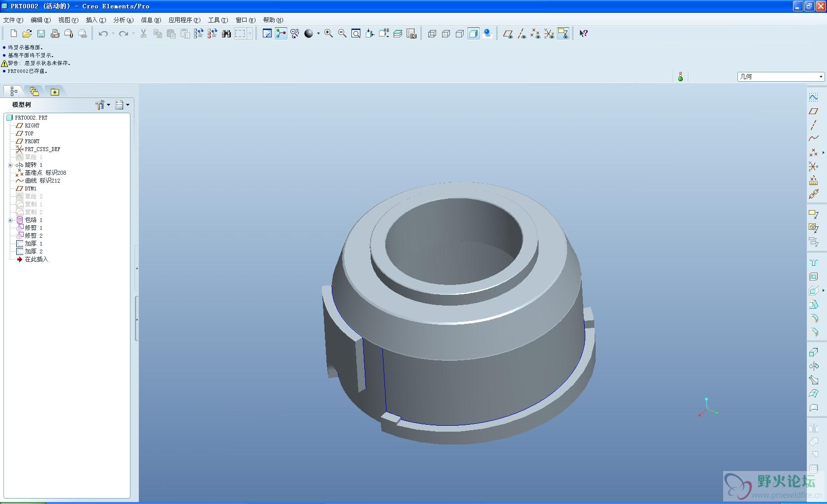This screenshot has height=504, width=827.
Task: Open the undo history dropdown arrow
Action: pyautogui.click(x=113, y=33)
